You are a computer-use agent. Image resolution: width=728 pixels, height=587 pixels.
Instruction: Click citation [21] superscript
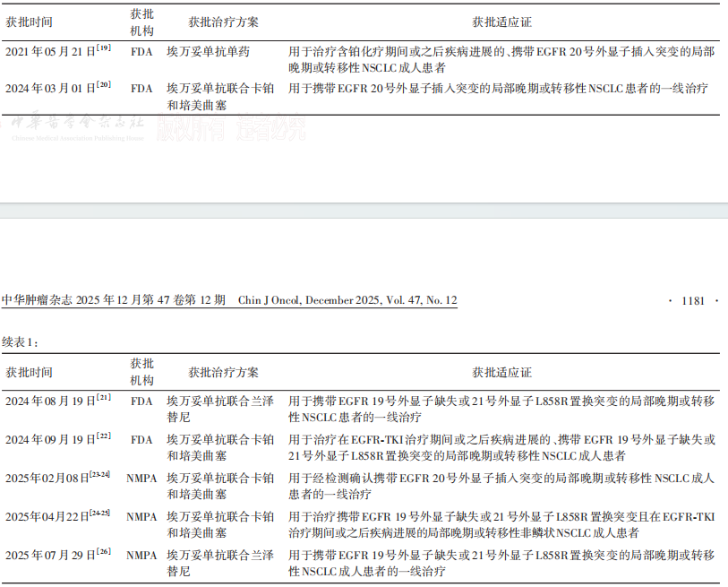(x=104, y=397)
